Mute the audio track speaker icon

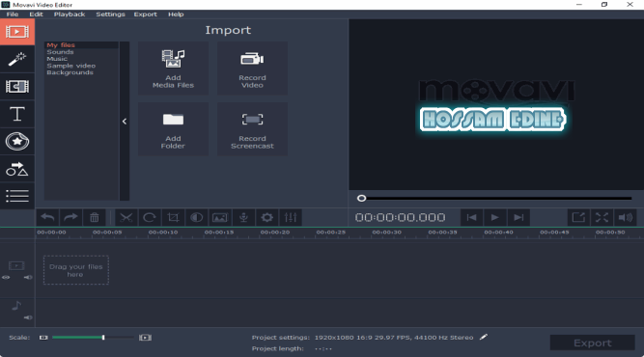point(28,317)
